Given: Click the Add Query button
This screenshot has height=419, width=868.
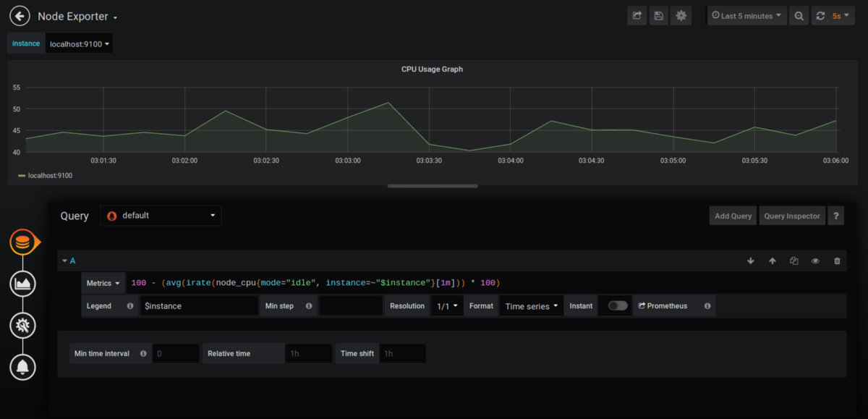Looking at the screenshot, I should [733, 216].
